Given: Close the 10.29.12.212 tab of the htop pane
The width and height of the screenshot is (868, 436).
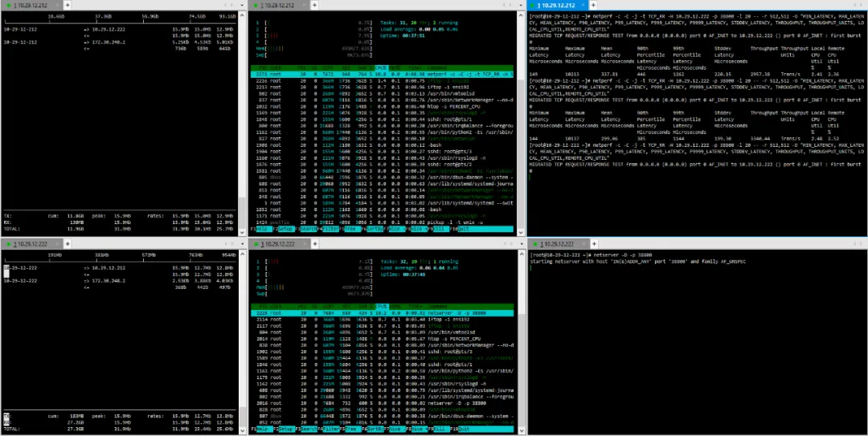Looking at the screenshot, I should point(305,5).
